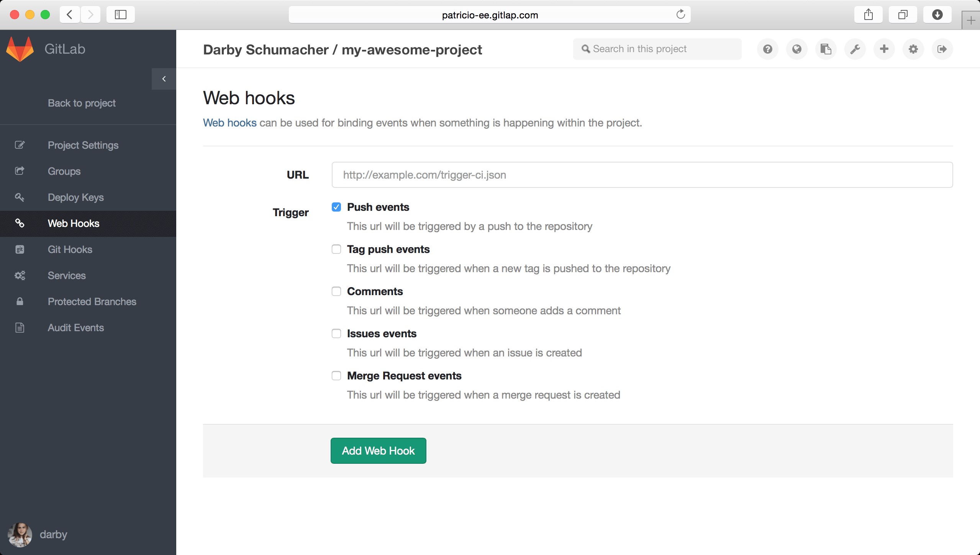Viewport: 980px width, 555px height.
Task: Click Add Web Hook button
Action: pos(378,450)
